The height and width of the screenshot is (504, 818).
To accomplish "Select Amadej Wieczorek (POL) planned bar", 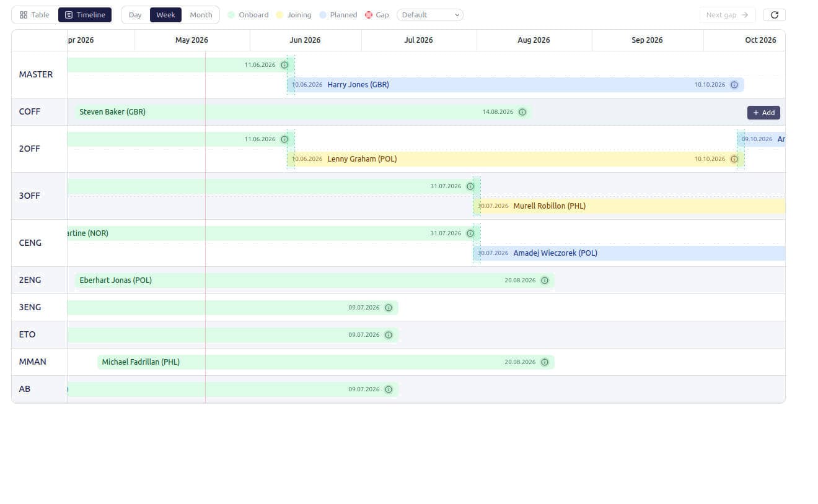I will (x=629, y=253).
